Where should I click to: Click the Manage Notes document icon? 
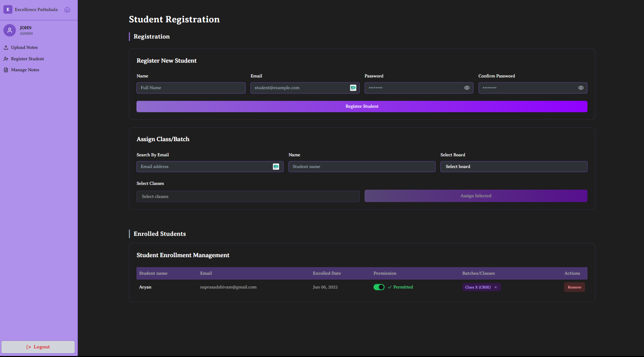6,70
